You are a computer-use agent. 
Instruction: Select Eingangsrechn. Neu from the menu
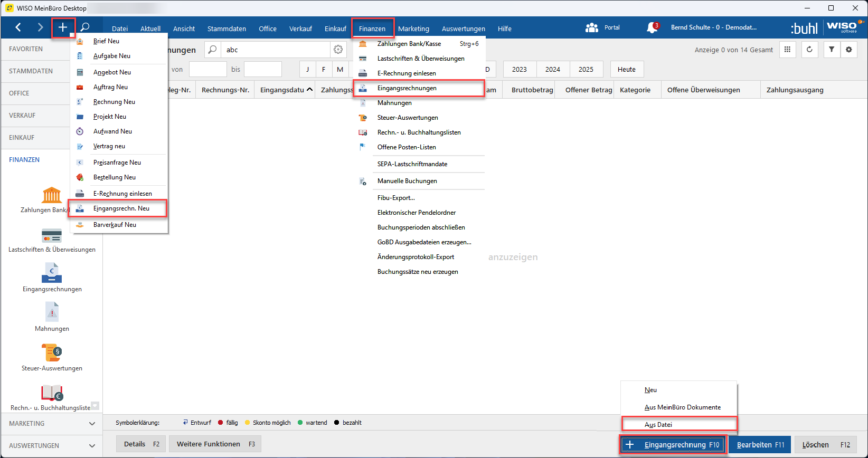coord(121,208)
